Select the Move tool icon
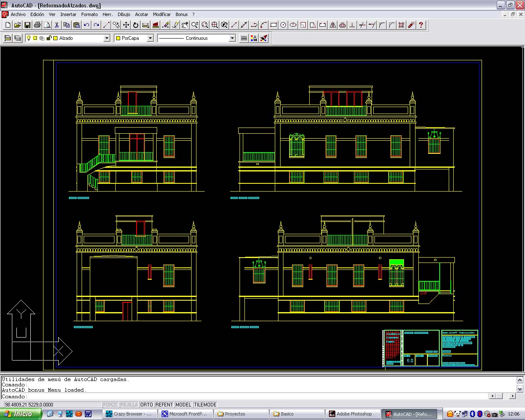 126,25
